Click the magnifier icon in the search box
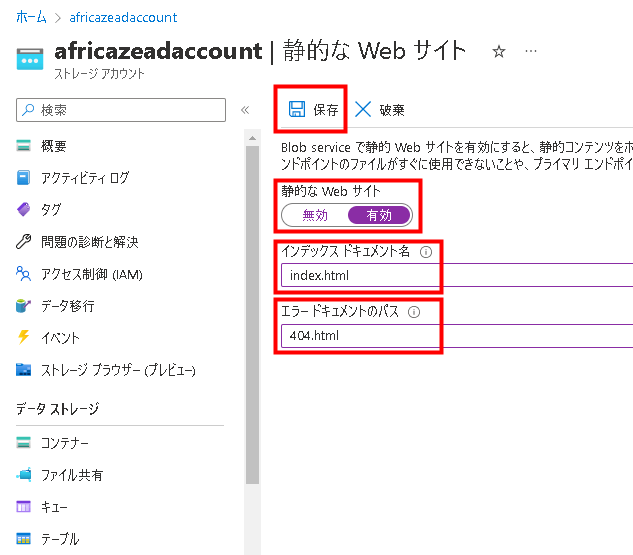The height and width of the screenshot is (555, 633). [x=28, y=109]
